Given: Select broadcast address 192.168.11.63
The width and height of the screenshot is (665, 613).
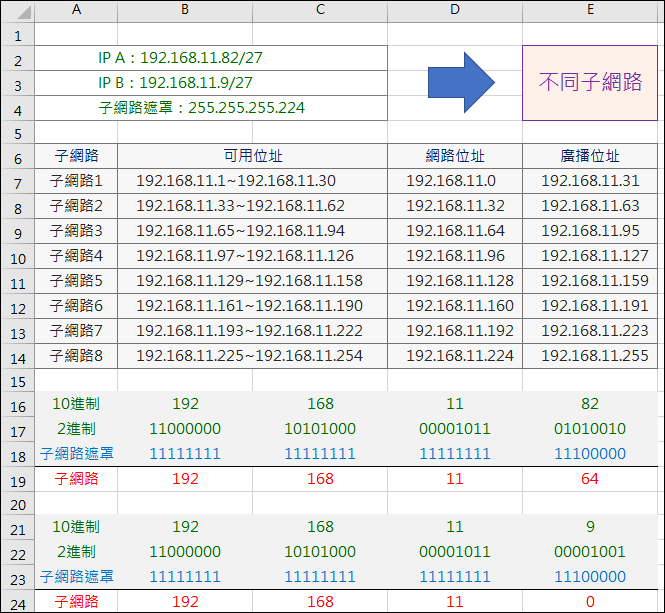Looking at the screenshot, I should click(x=590, y=206).
